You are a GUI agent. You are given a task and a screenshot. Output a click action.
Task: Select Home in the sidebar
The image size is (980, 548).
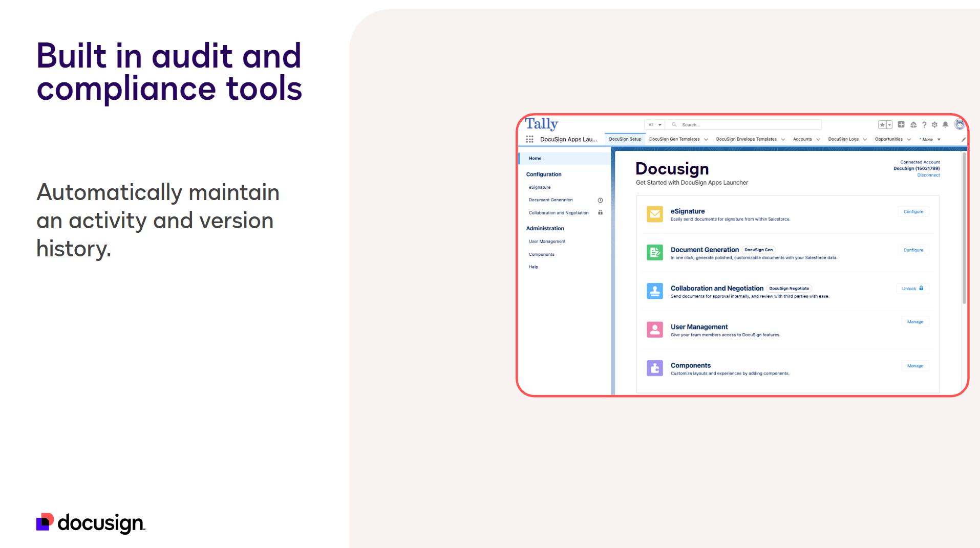pyautogui.click(x=565, y=159)
